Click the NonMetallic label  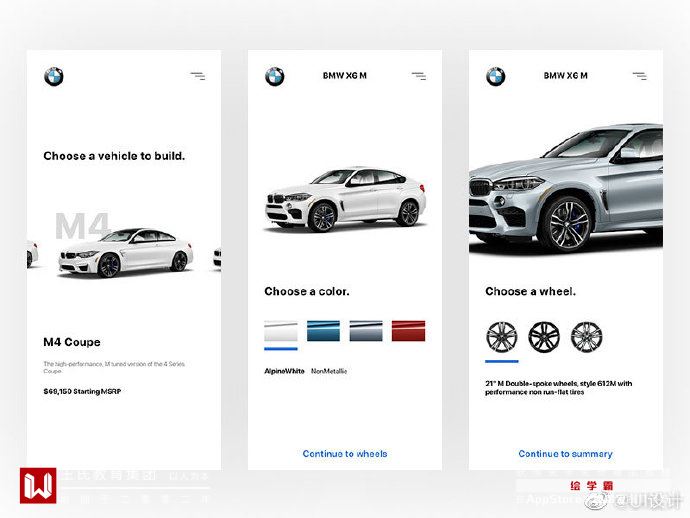(329, 371)
